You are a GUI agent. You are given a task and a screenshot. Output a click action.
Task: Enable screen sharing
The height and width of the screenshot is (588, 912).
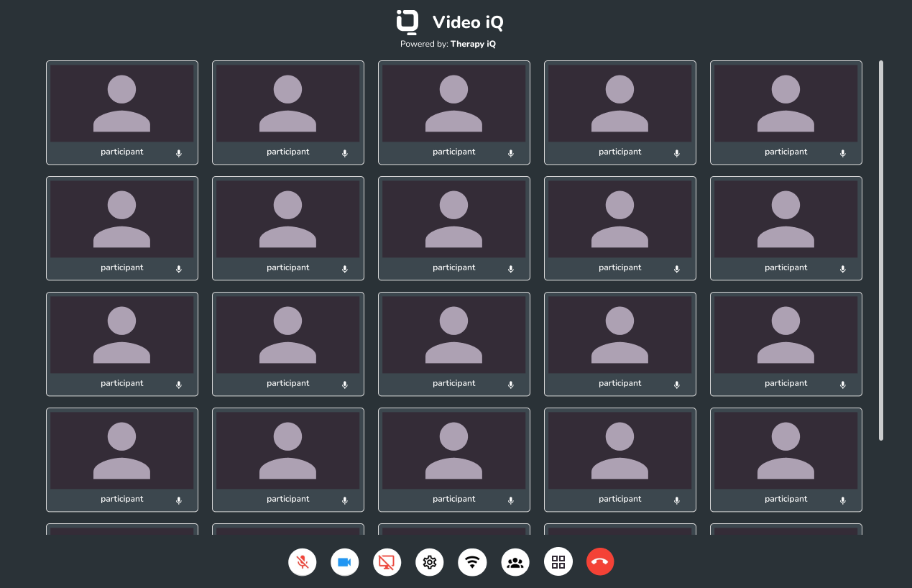tap(387, 561)
